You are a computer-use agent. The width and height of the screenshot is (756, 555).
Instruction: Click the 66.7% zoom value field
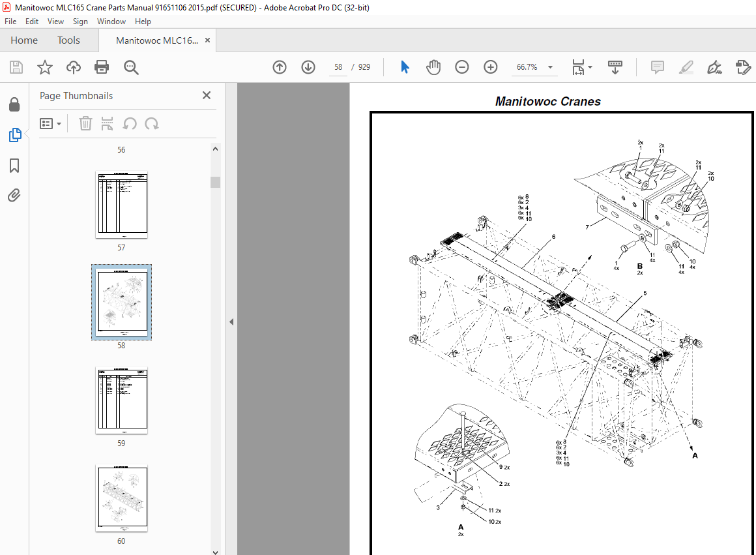coord(527,67)
